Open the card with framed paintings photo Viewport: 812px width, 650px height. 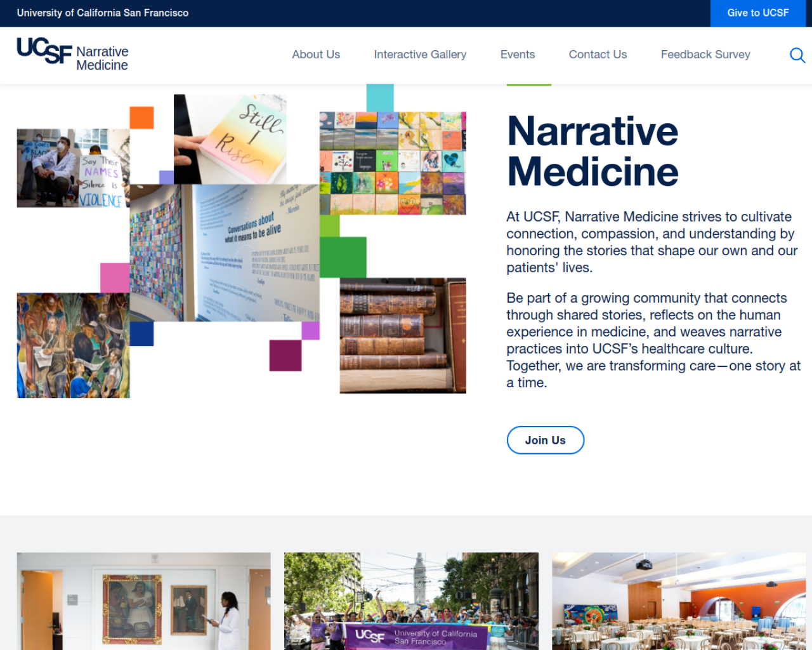144,601
